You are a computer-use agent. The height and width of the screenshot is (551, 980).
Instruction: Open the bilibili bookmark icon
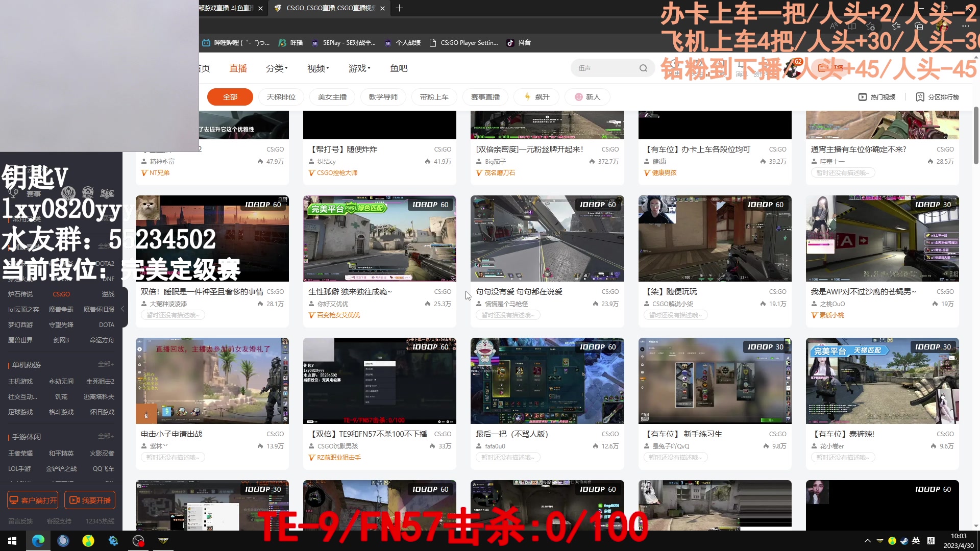coord(206,43)
